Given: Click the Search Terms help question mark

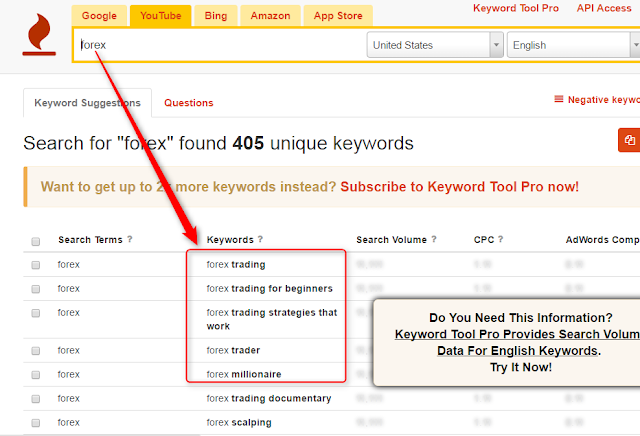Looking at the screenshot, I should point(130,239).
